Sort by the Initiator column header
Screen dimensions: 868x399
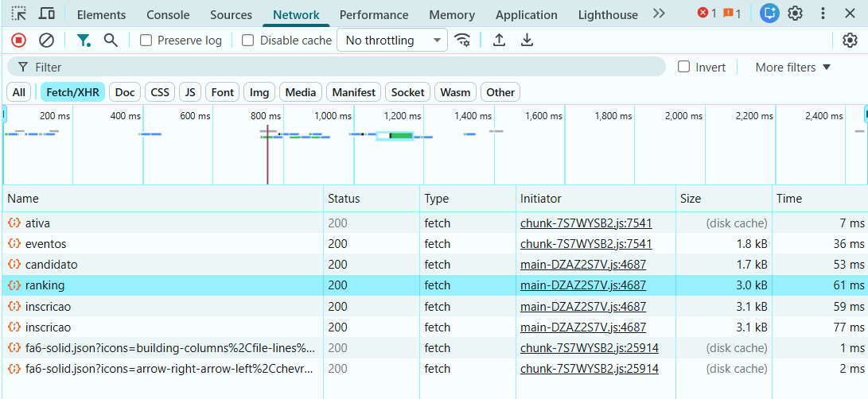pyautogui.click(x=596, y=199)
